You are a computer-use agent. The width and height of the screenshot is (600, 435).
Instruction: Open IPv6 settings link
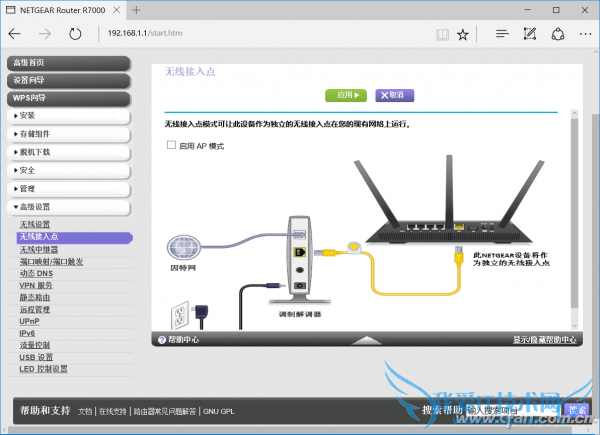27,333
